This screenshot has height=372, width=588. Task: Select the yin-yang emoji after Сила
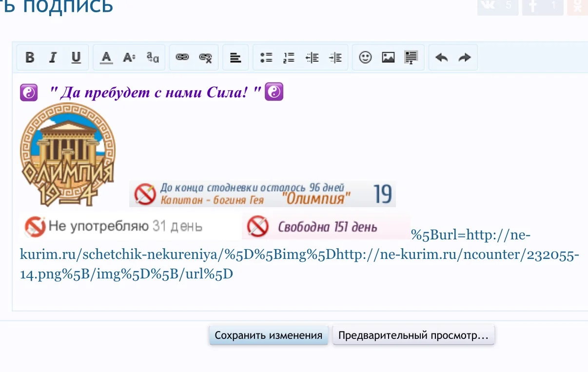tap(274, 92)
